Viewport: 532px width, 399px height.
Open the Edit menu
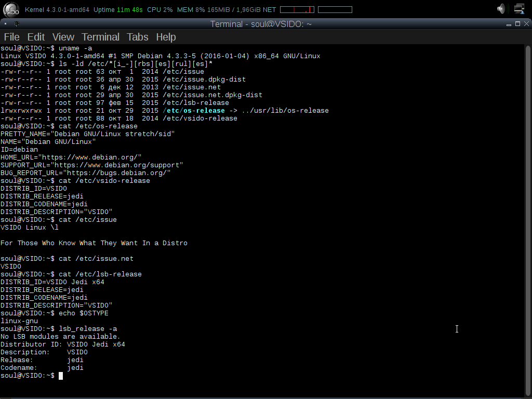coord(36,37)
